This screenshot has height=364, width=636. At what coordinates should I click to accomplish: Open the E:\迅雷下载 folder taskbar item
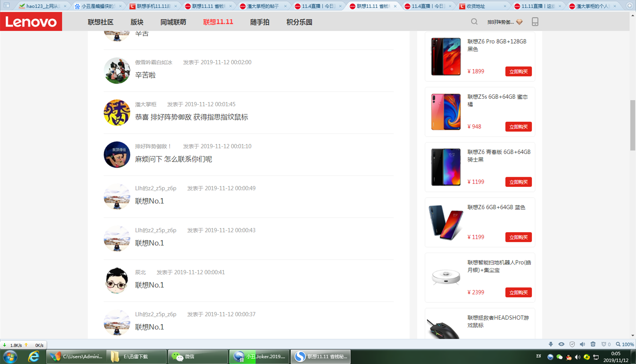(x=137, y=356)
